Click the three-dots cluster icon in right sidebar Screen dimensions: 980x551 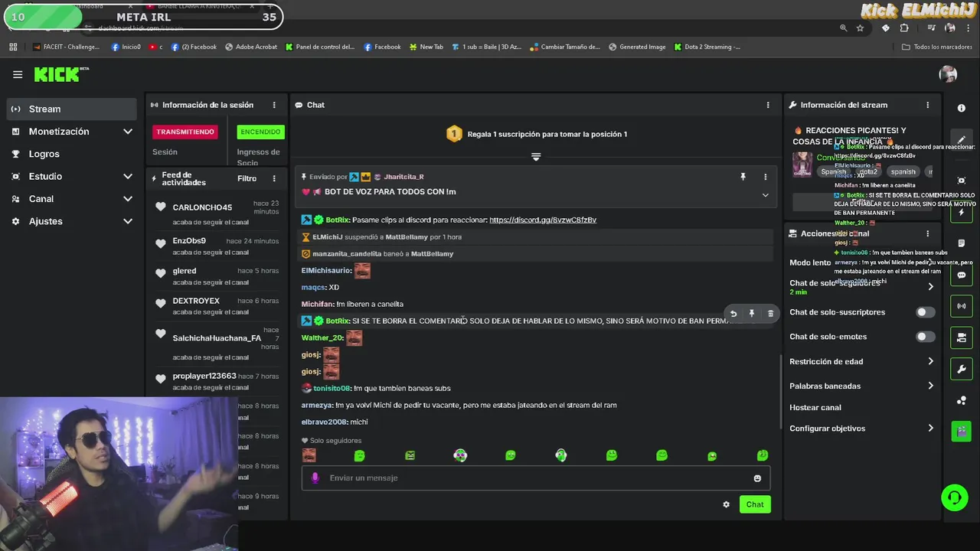click(x=962, y=400)
